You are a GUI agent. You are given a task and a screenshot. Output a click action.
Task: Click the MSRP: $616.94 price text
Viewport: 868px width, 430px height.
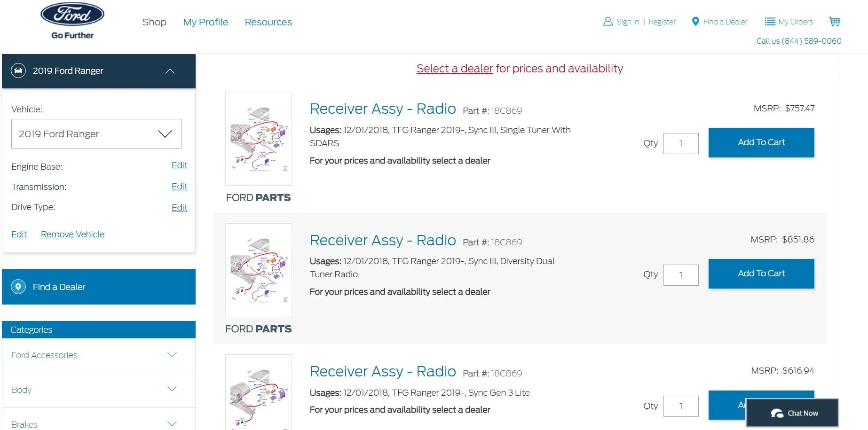click(782, 371)
